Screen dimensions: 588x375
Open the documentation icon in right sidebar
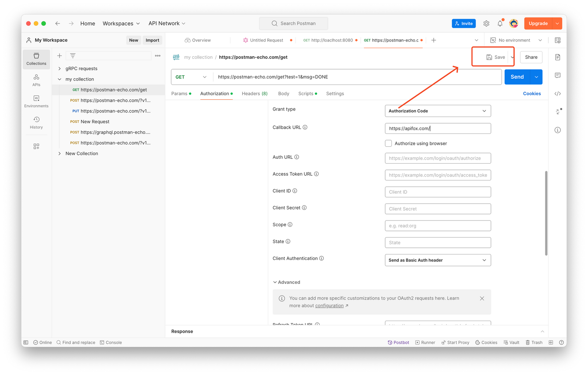557,57
